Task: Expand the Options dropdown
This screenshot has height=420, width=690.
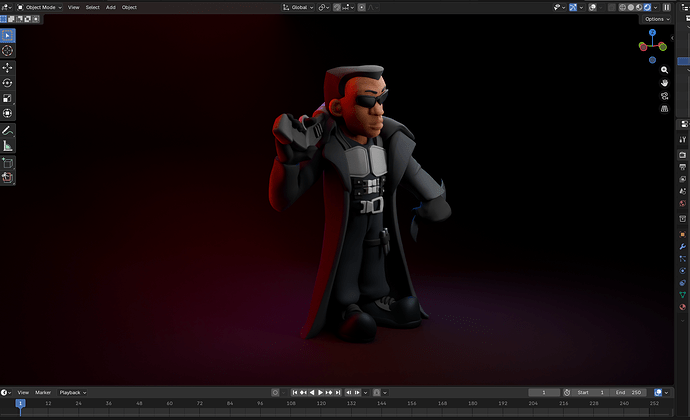Action: pos(656,19)
